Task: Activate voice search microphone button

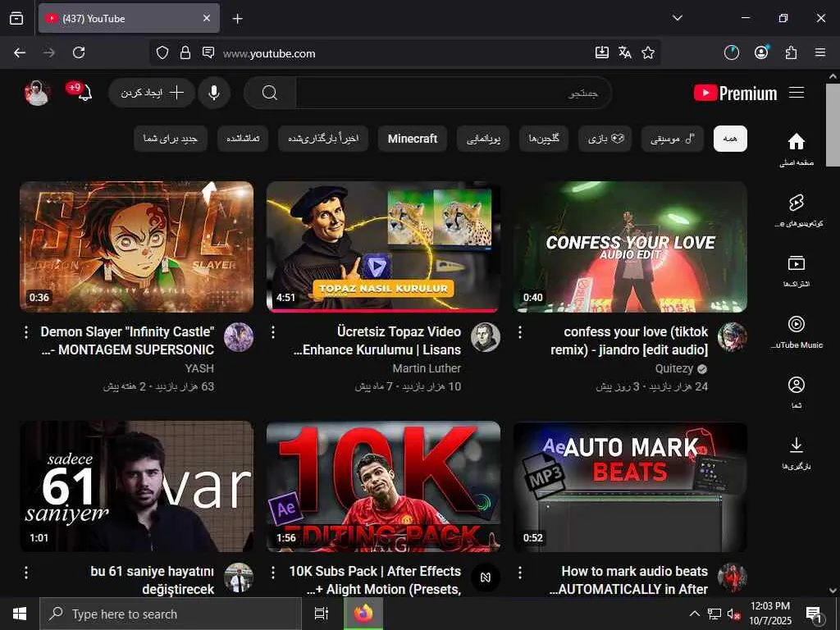Action: (x=214, y=93)
